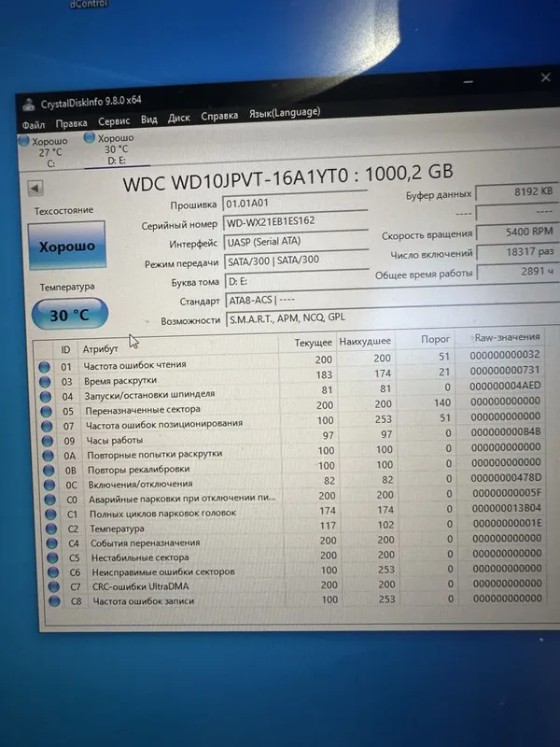Click attribute text Часы работы
Screen dimensions: 560x747
114,440
